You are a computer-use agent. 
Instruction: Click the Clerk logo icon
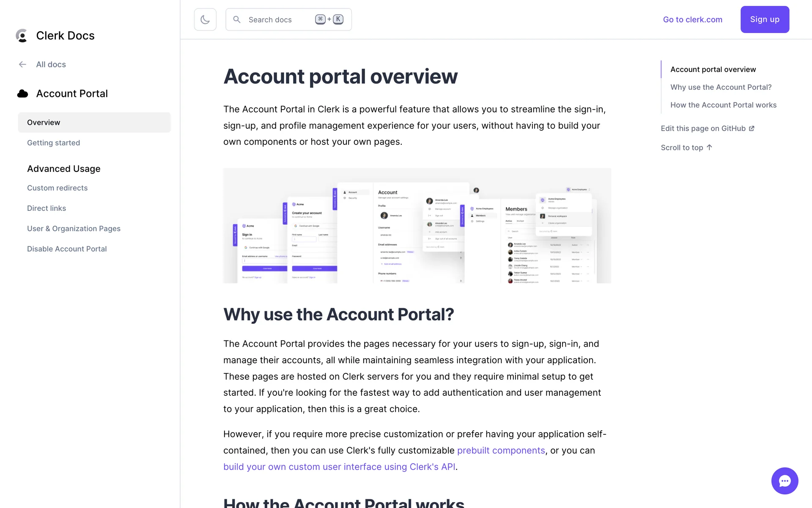[x=22, y=36]
